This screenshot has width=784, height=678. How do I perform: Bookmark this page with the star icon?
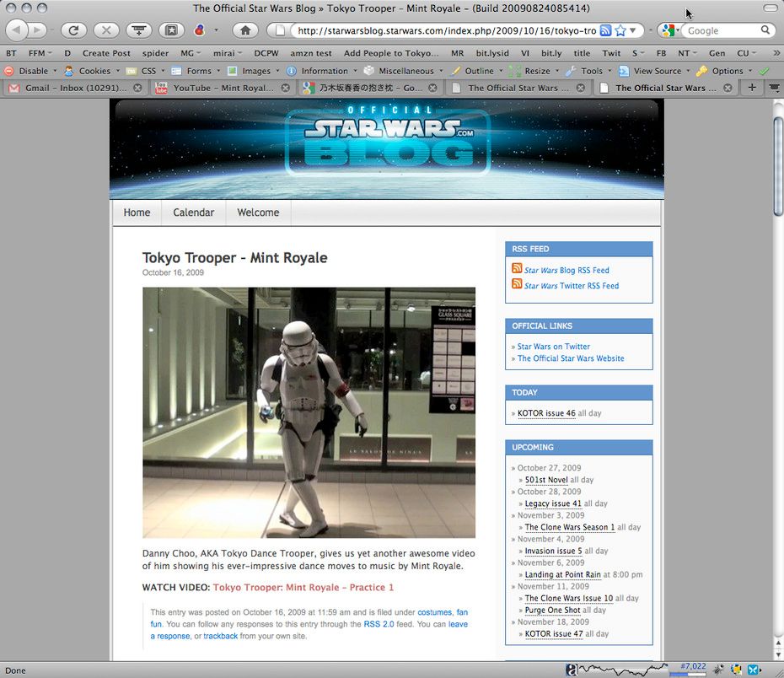tap(620, 30)
